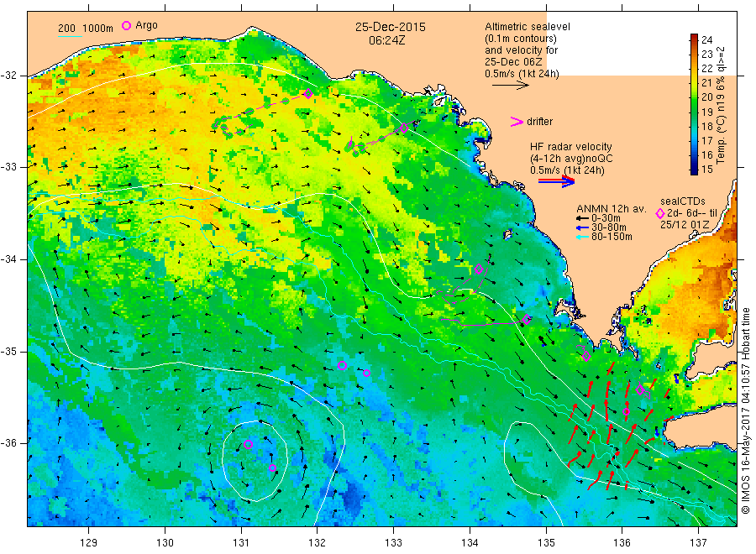Viewport: 756px width, 554px height.
Task: Click the '25-Dec-2015' date label
Action: click(x=391, y=27)
